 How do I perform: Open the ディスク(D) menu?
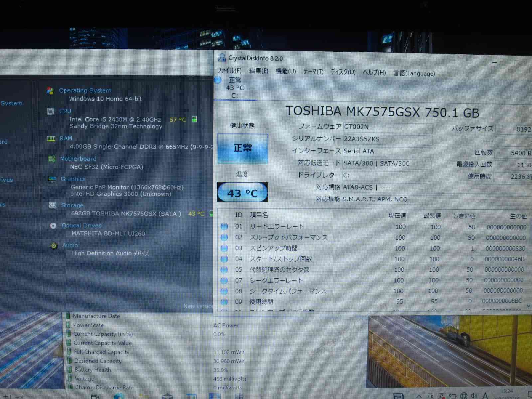tap(343, 72)
